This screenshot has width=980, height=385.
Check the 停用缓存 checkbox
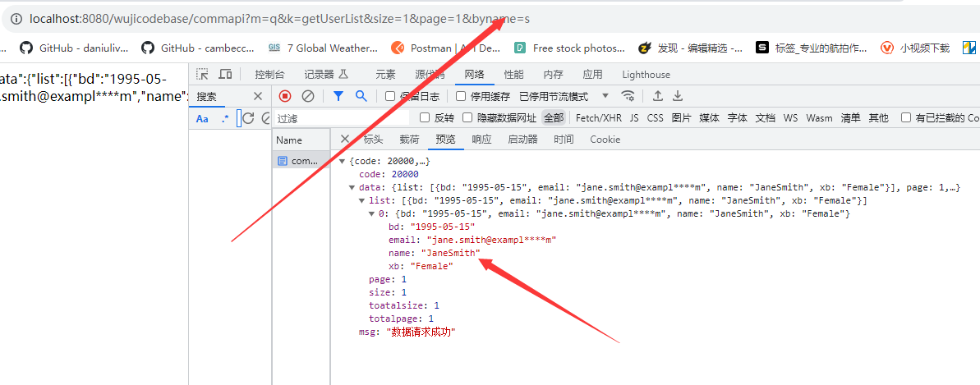point(462,96)
